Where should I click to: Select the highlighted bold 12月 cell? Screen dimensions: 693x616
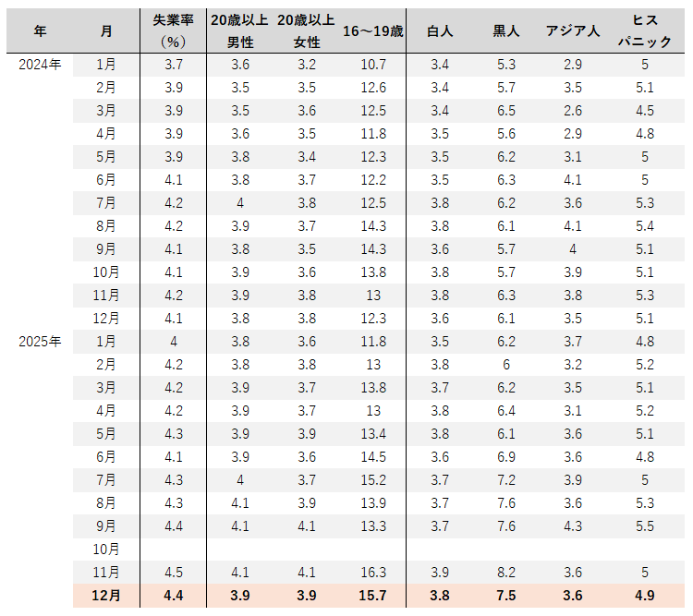coord(106,596)
